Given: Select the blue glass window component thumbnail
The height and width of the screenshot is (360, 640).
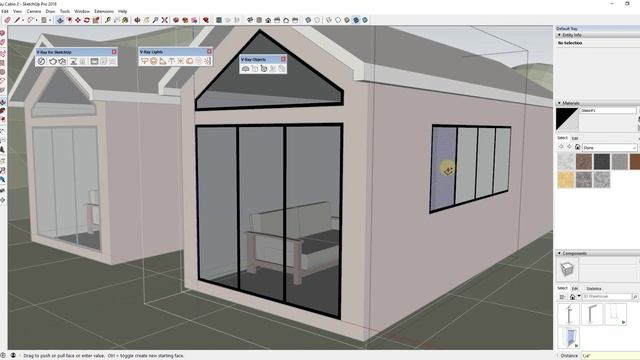Looking at the screenshot, I should point(569,338).
